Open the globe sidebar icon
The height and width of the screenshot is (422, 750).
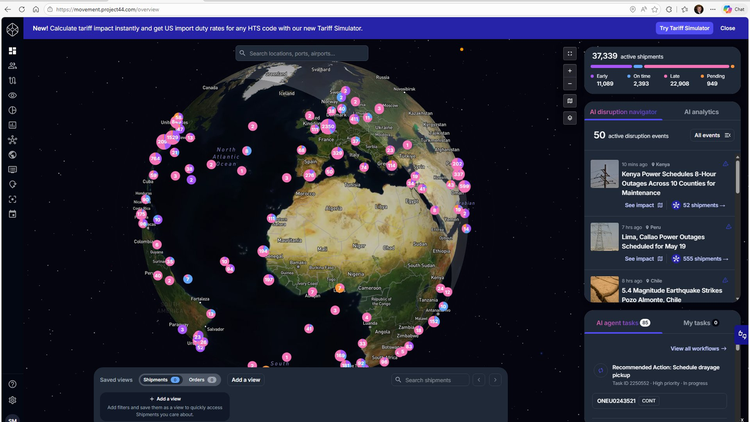12,155
